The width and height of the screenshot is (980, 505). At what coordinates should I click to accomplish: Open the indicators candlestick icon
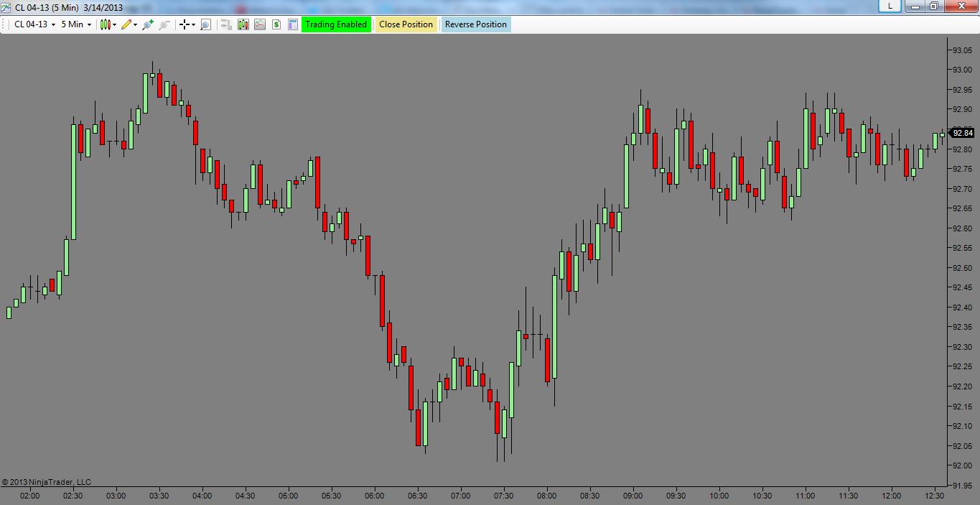click(243, 24)
